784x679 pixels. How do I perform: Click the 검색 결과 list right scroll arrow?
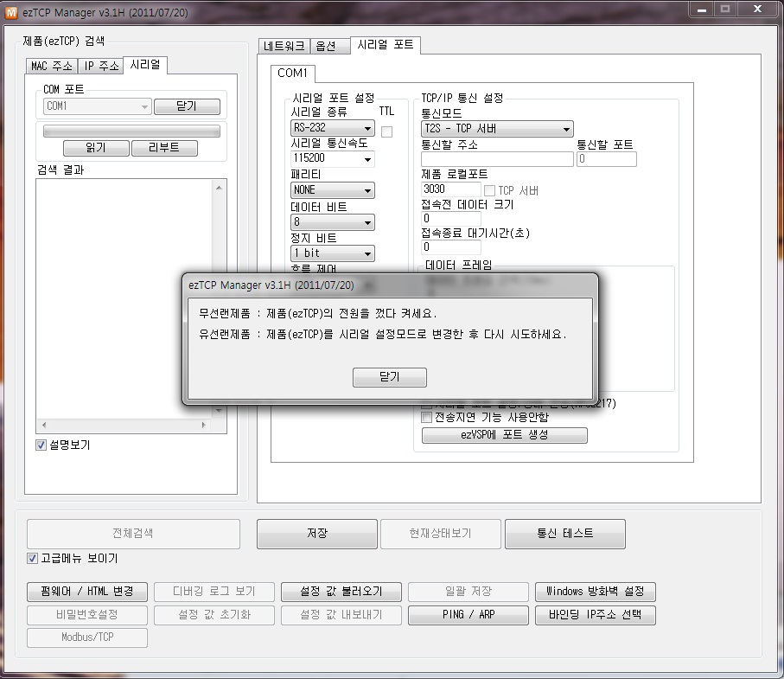pos(203,426)
